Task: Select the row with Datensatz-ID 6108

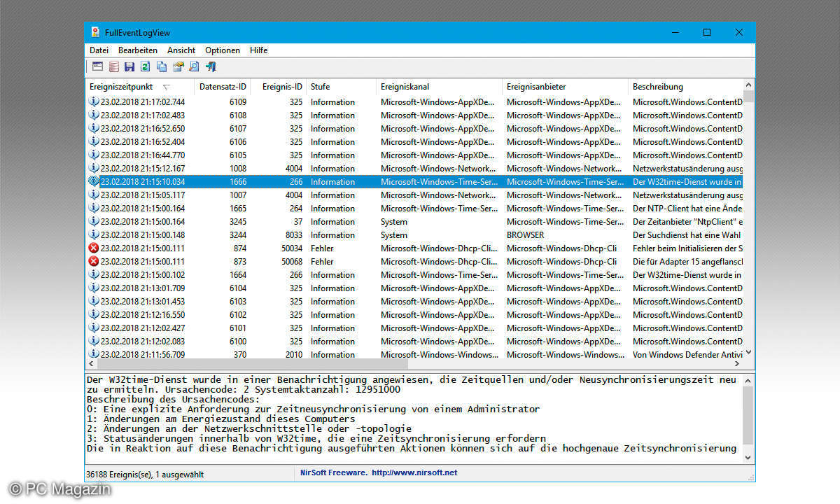Action: (414, 115)
